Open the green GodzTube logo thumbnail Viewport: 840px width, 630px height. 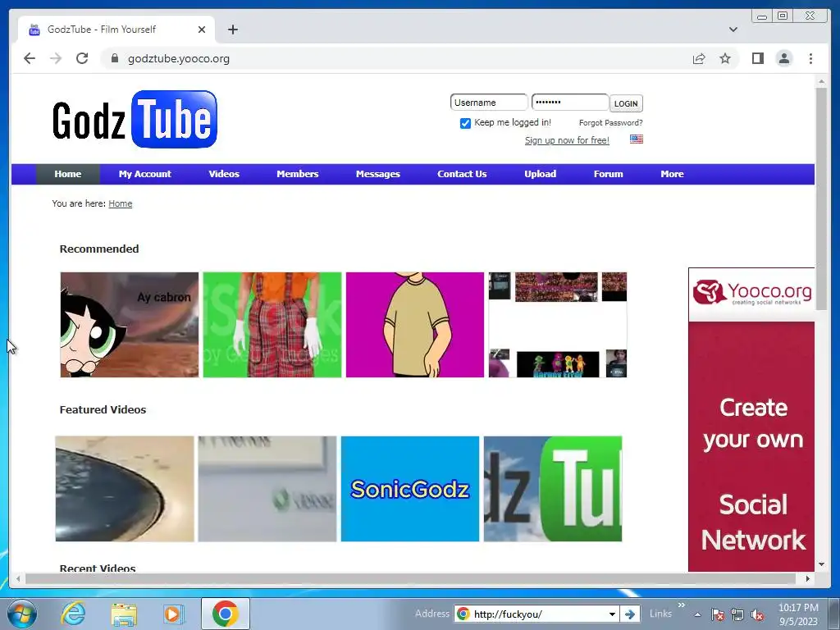tap(553, 489)
